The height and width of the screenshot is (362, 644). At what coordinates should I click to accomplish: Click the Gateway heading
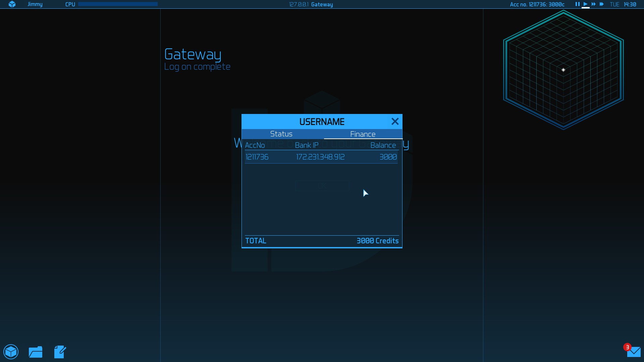[193, 54]
